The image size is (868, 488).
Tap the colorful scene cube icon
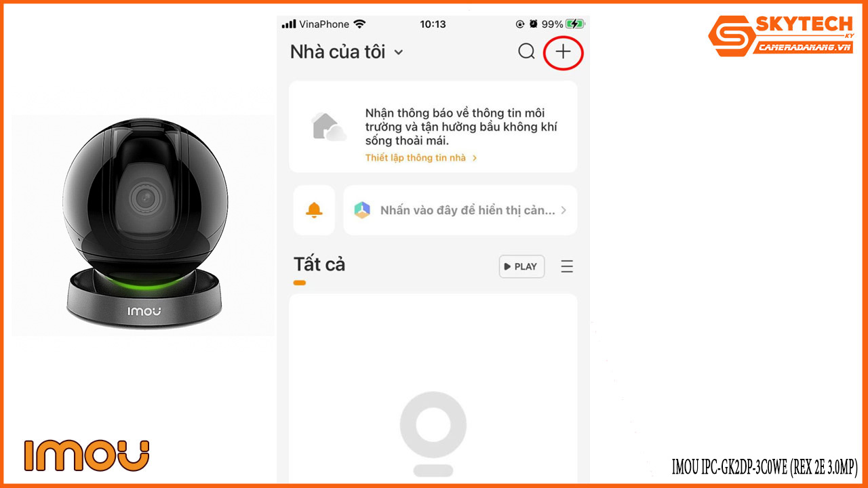click(x=362, y=210)
